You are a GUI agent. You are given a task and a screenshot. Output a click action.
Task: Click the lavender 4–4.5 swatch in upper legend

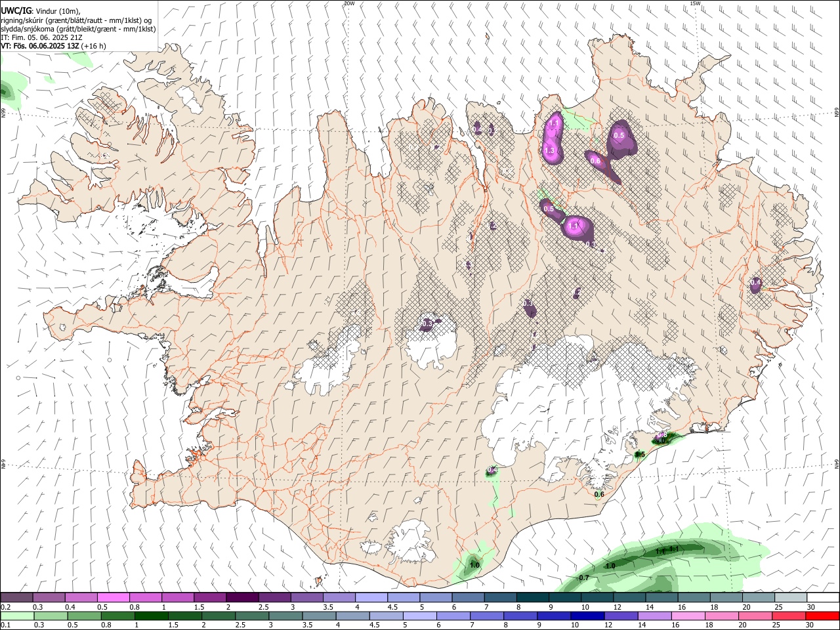[x=371, y=598]
